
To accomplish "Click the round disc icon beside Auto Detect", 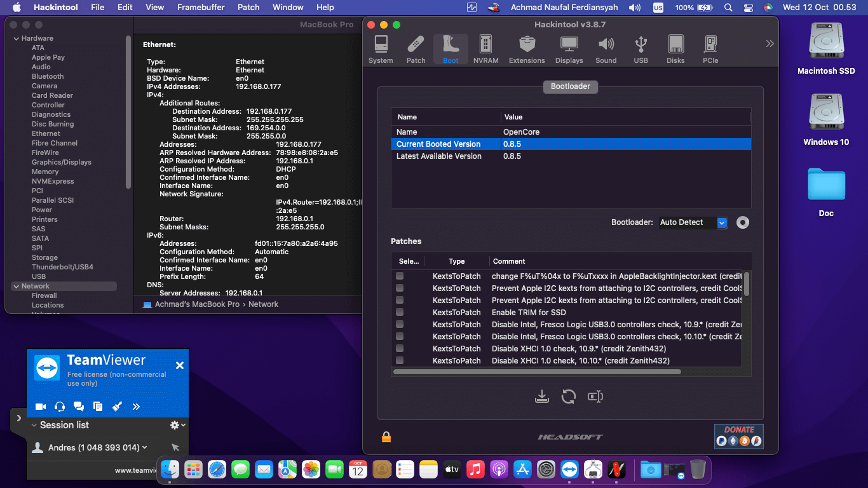I will tap(743, 222).
